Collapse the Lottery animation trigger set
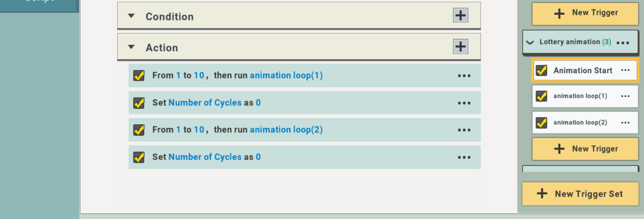 (x=530, y=43)
